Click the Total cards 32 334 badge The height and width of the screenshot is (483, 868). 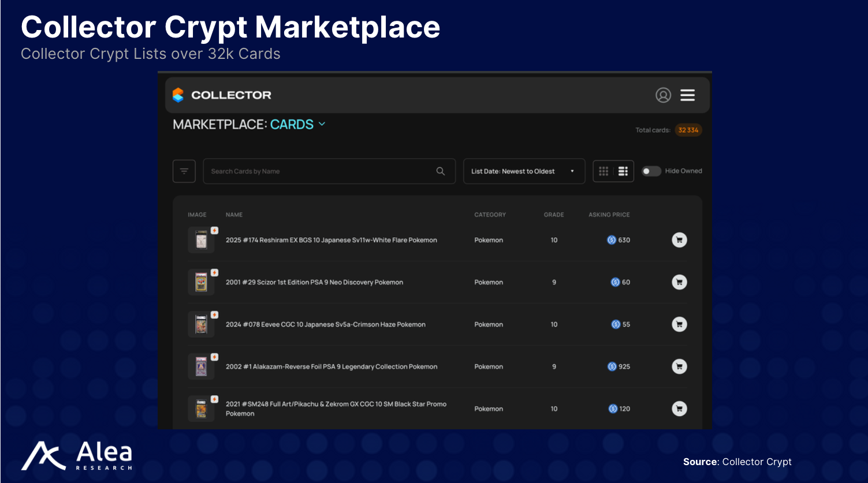click(688, 130)
